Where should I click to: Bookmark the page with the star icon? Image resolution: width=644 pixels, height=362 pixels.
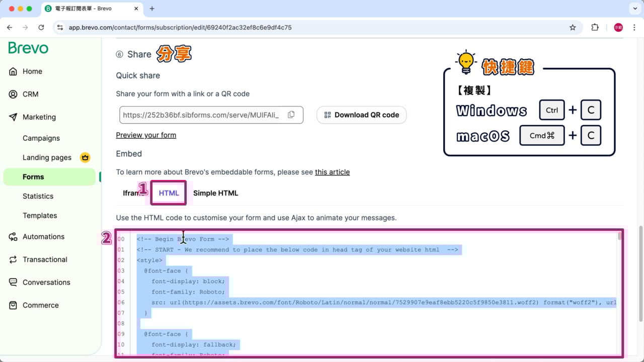tap(573, 27)
